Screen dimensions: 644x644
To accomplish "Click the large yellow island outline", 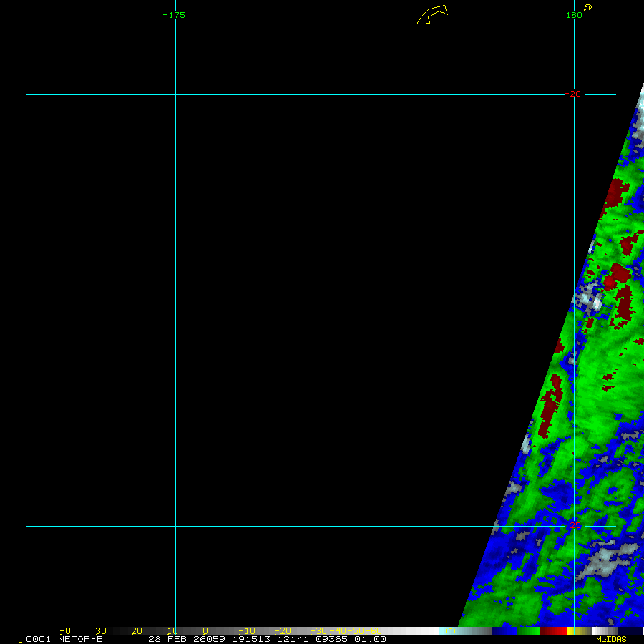I will click(x=432, y=14).
